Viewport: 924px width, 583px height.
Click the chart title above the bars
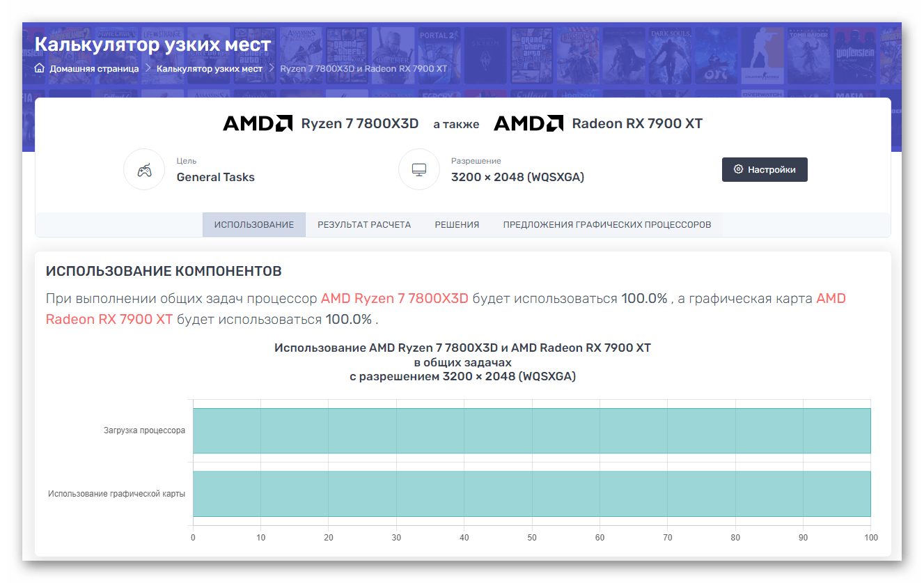pyautogui.click(x=462, y=362)
